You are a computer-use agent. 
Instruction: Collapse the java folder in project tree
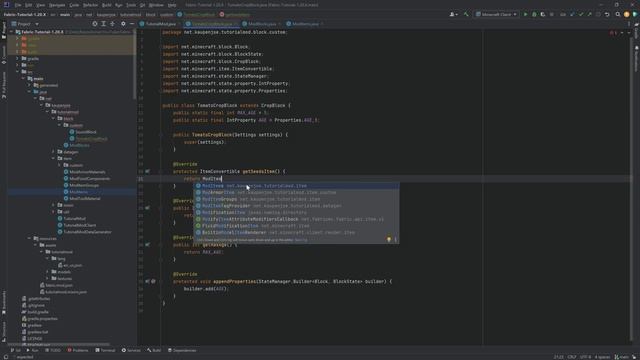click(x=29, y=92)
